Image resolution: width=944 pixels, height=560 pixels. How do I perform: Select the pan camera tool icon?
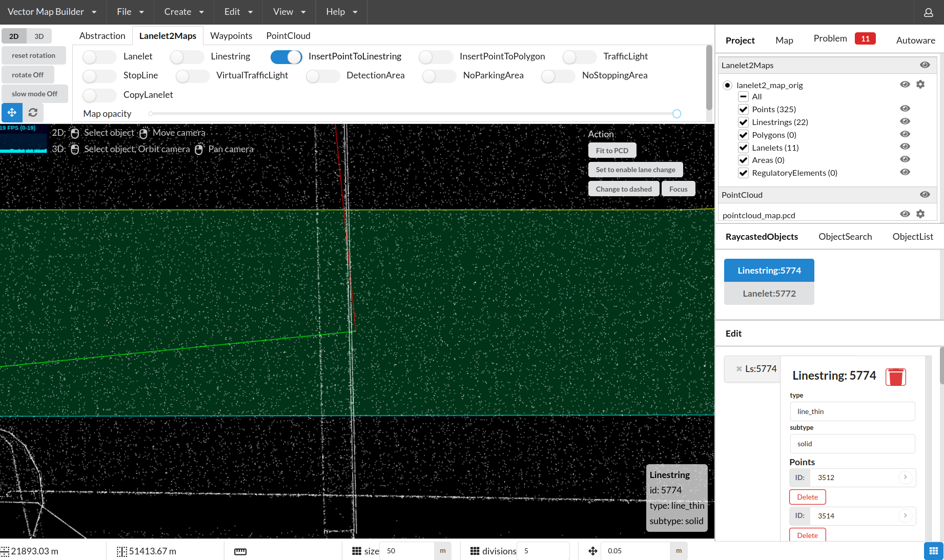pyautogui.click(x=199, y=149)
